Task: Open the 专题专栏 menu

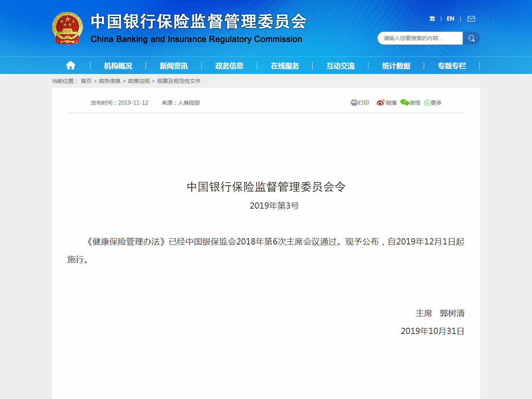Action: coord(452,66)
